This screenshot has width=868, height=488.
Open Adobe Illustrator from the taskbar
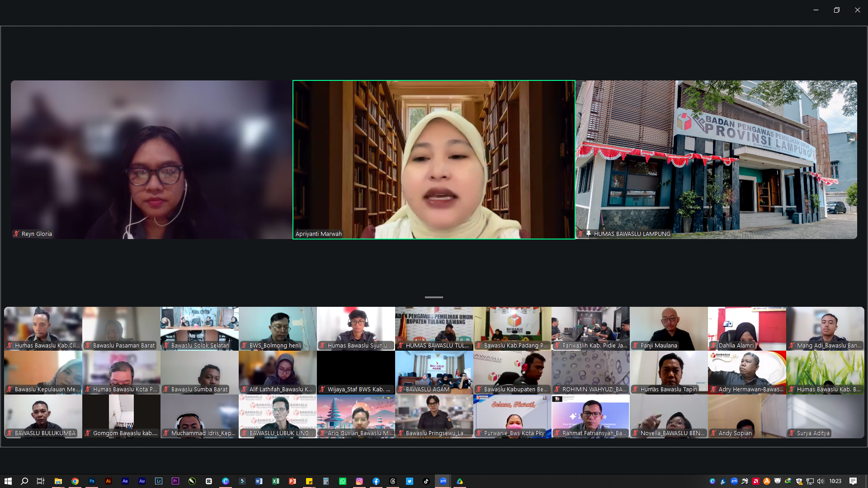108,481
